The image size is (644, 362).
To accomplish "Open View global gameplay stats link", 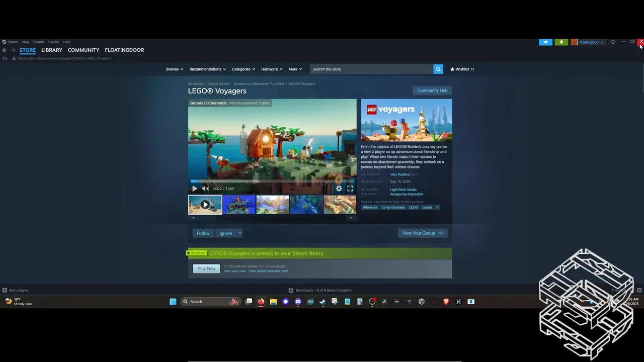I will coord(268,271).
